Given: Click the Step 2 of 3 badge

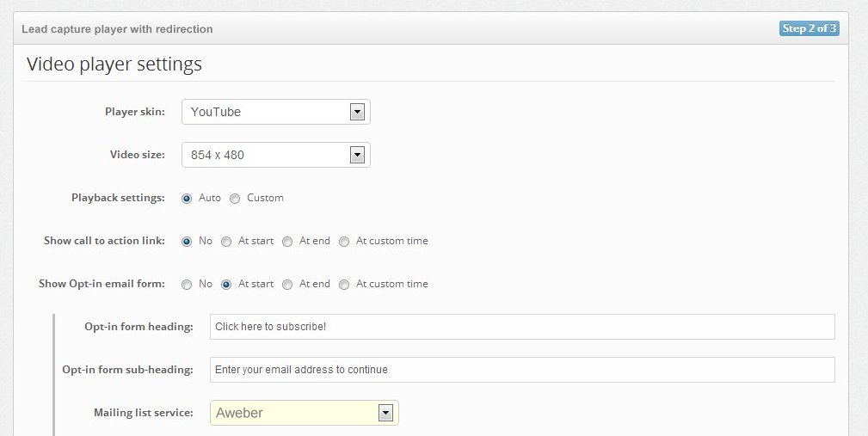Looking at the screenshot, I should pyautogui.click(x=809, y=28).
